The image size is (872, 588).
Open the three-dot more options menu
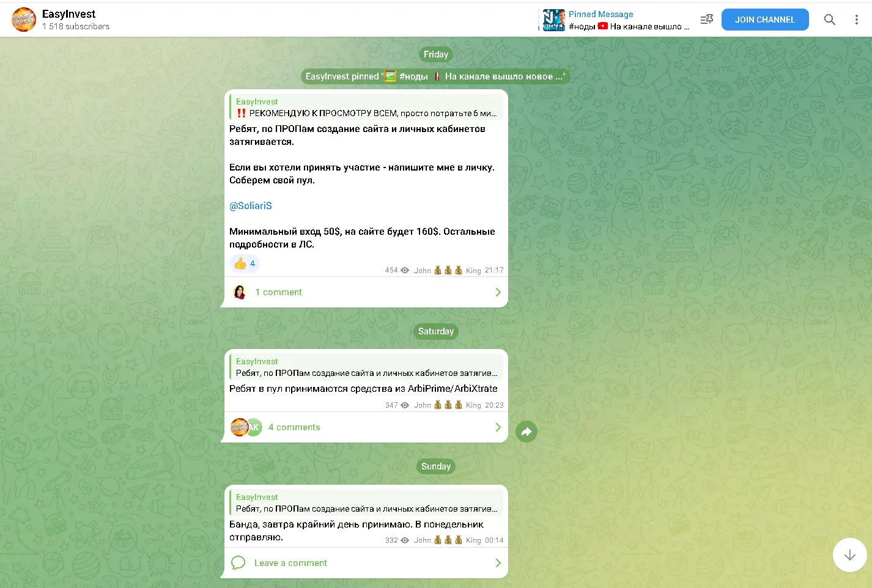856,20
